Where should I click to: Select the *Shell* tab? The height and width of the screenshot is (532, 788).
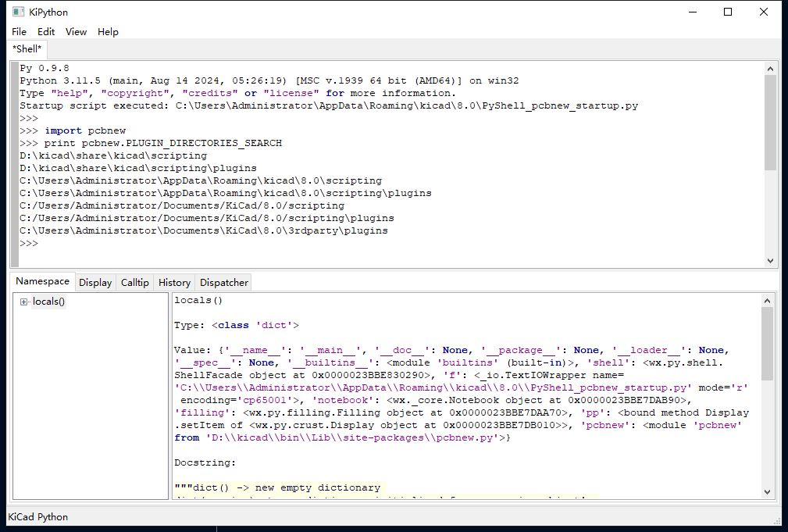(27, 49)
